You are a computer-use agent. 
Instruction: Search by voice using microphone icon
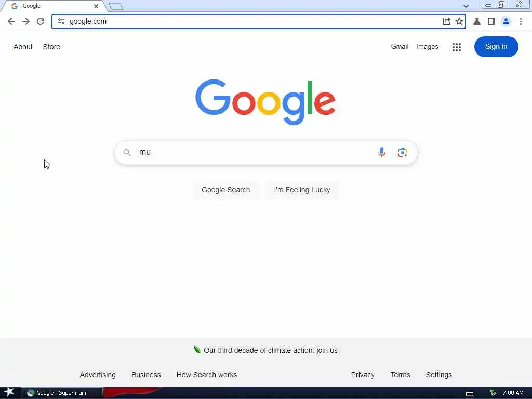382,152
